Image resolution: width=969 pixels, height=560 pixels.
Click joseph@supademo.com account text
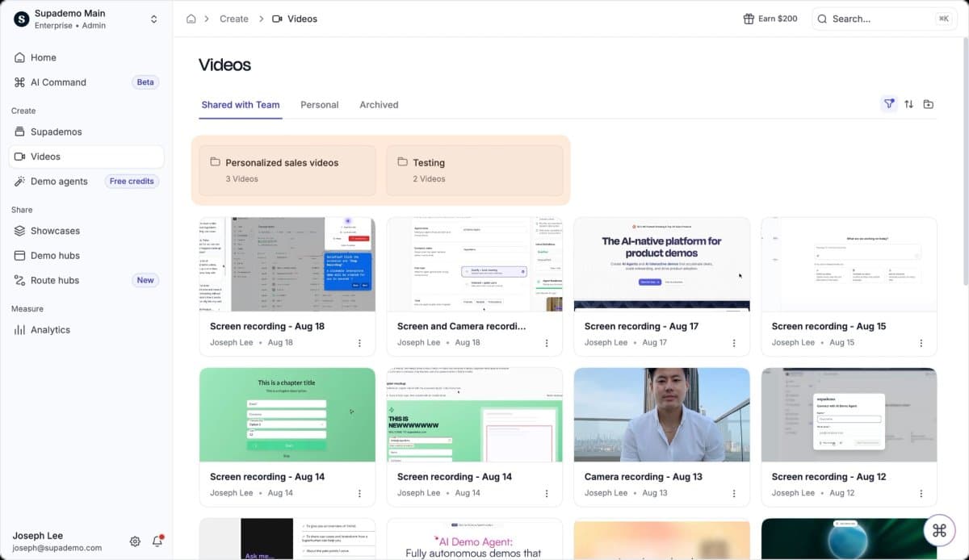tap(57, 548)
